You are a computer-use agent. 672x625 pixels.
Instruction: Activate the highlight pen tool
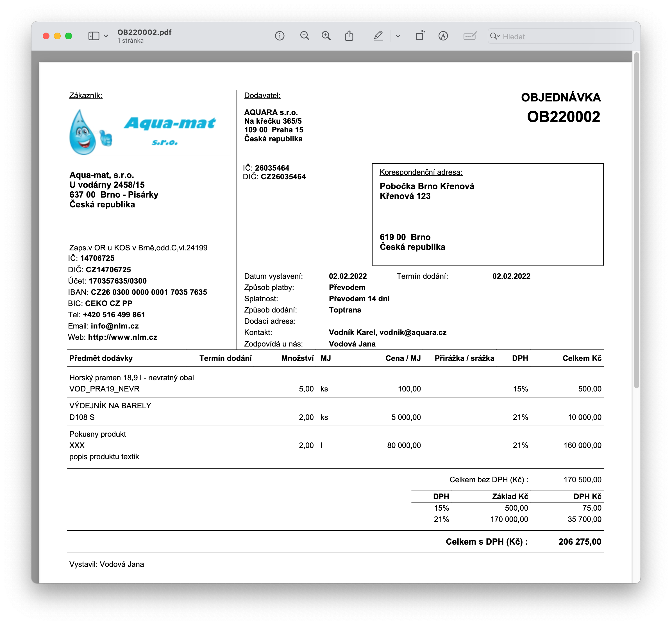pos(378,36)
